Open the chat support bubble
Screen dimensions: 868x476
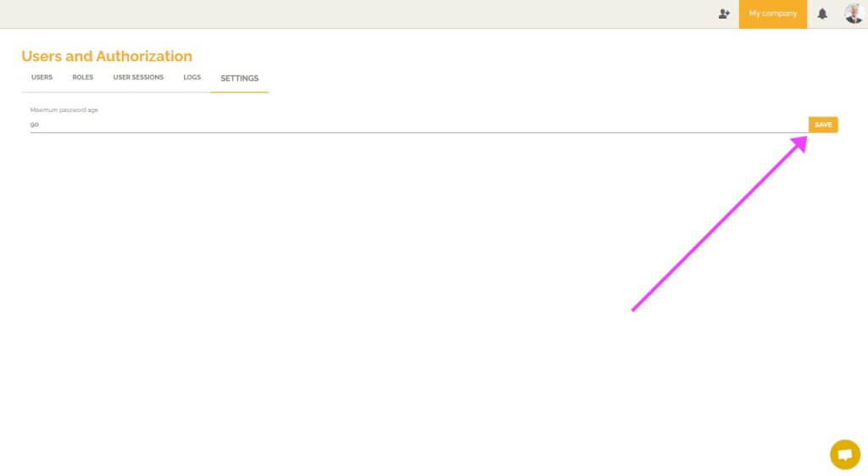(844, 455)
